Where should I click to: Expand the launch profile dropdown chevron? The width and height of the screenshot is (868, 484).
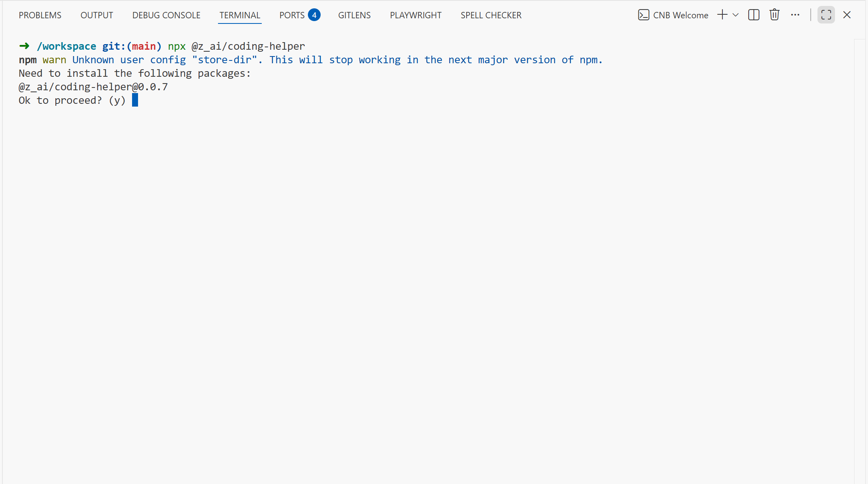[x=736, y=15]
